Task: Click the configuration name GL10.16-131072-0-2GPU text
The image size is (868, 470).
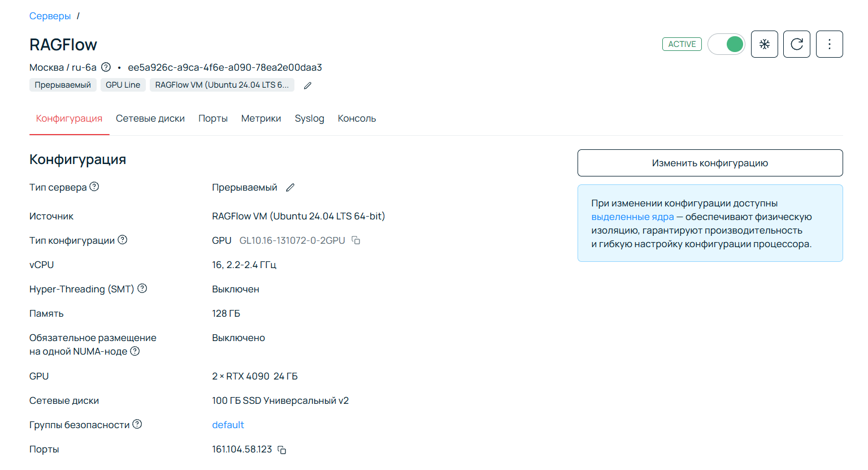Action: [x=292, y=240]
